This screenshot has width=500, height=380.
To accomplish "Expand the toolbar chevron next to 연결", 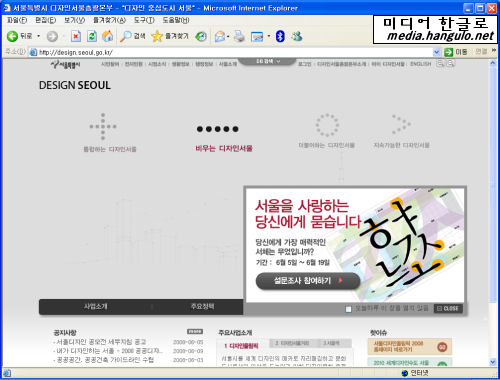I will tap(494, 50).
